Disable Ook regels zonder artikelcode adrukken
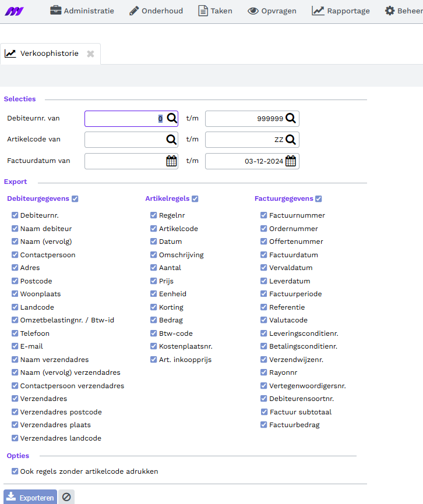The image size is (423, 504). [15, 471]
